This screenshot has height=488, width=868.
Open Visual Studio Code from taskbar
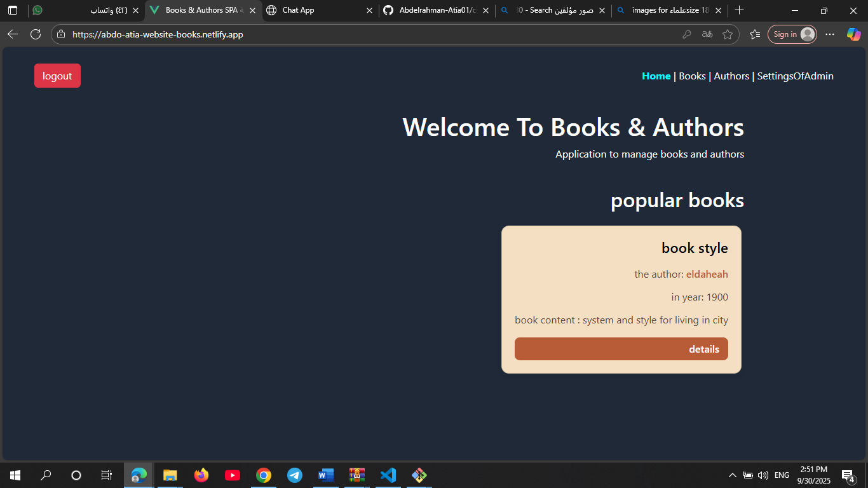click(388, 475)
